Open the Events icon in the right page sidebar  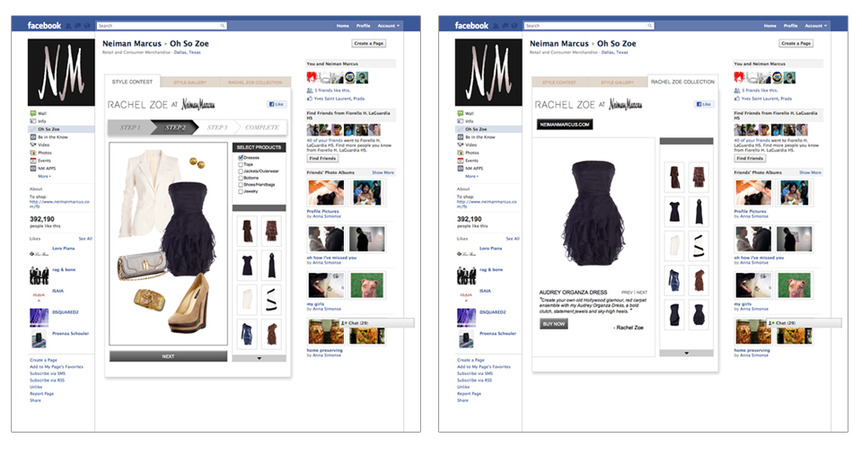(x=460, y=161)
